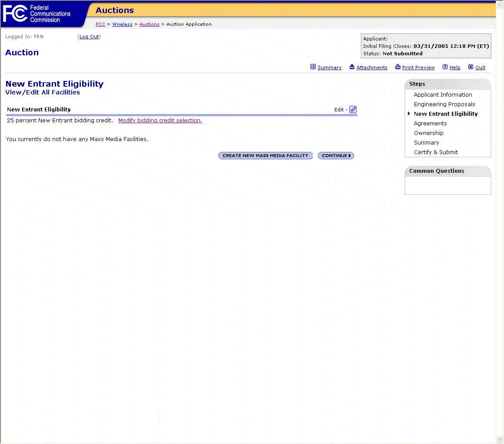The height and width of the screenshot is (444, 504).
Task: Follow the Auctions breadcrumb link
Action: click(x=149, y=24)
